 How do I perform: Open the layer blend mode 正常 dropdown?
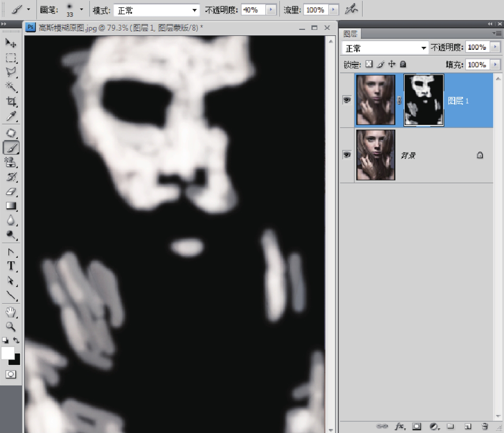point(385,48)
